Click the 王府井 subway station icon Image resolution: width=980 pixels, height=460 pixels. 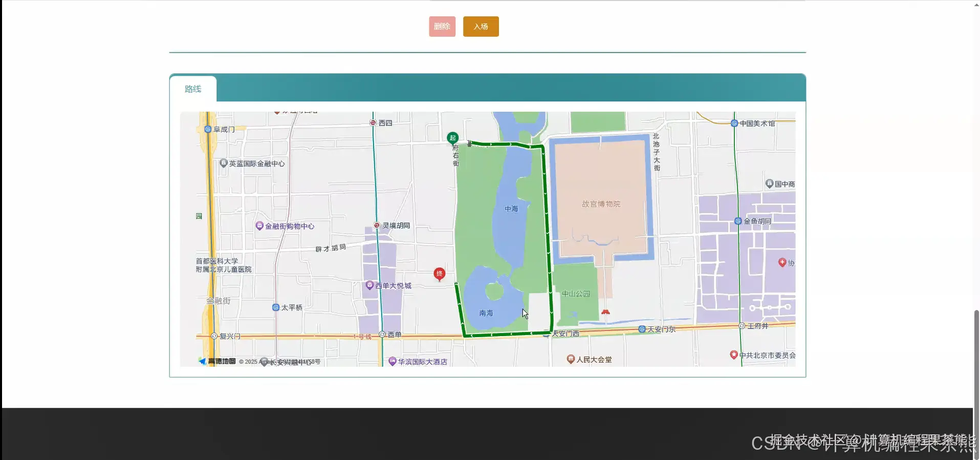pos(742,326)
